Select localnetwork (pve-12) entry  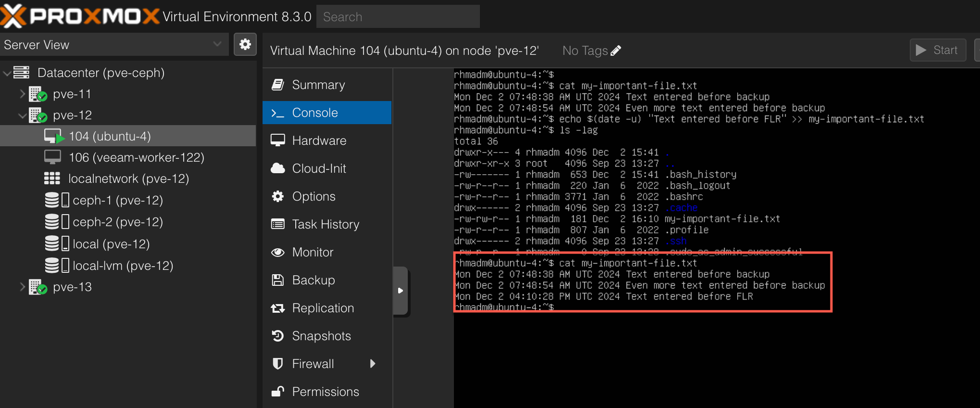(128, 178)
